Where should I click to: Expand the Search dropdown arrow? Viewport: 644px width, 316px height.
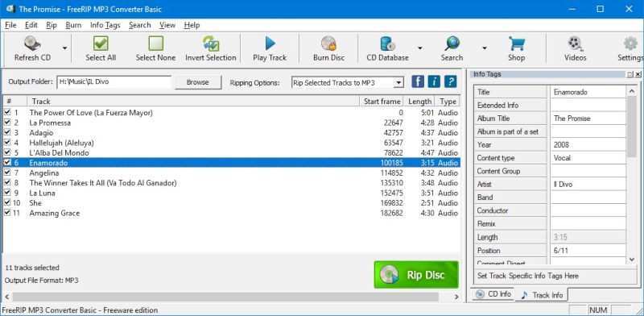point(485,48)
